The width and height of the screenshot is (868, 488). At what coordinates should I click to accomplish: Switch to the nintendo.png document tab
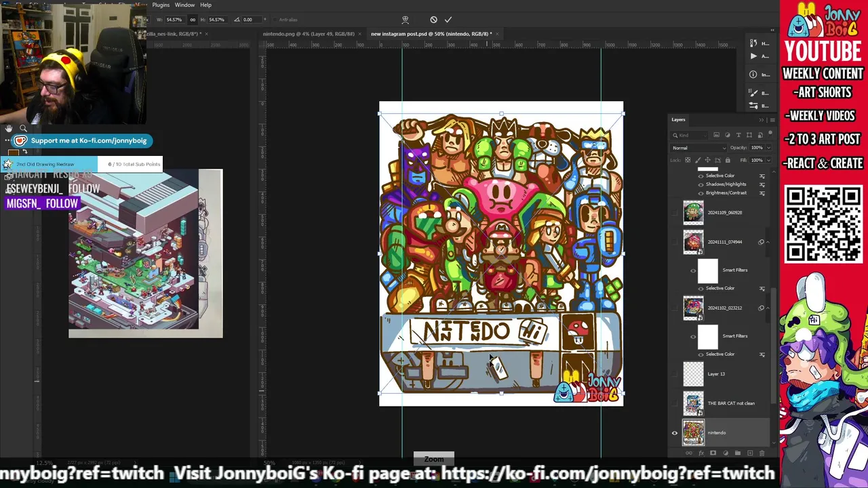(x=309, y=33)
